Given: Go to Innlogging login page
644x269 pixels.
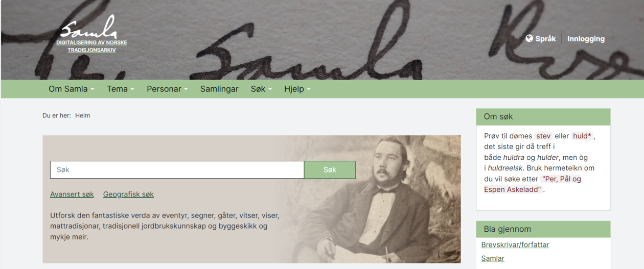Looking at the screenshot, I should coord(586,38).
